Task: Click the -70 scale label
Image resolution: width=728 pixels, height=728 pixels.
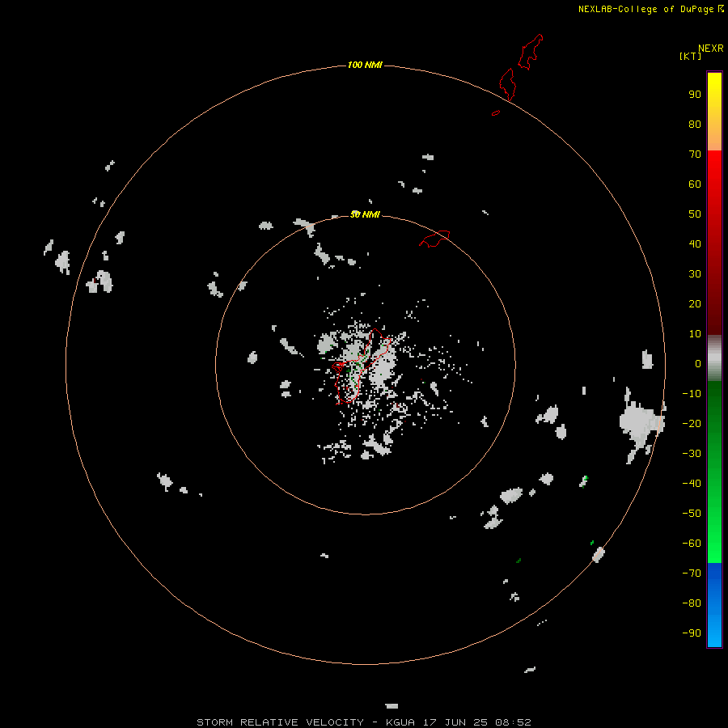Action: click(x=692, y=574)
